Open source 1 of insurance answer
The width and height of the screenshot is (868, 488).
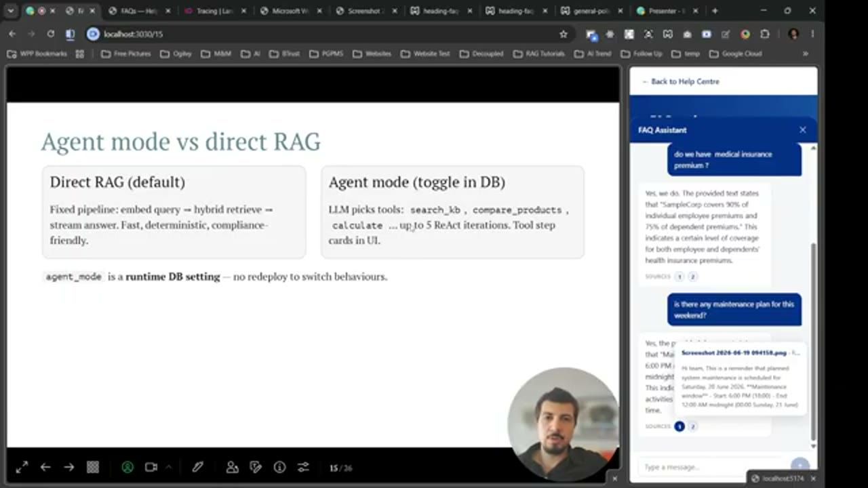[x=679, y=277]
